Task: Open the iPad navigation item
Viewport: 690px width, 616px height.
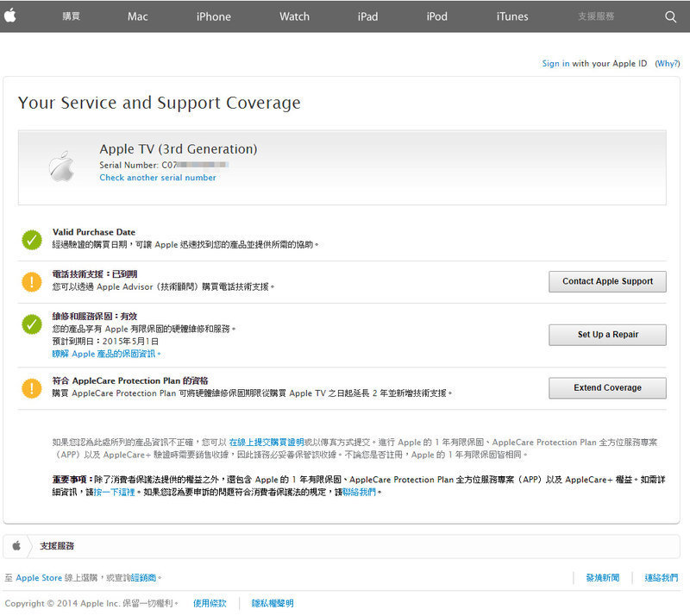Action: point(368,16)
